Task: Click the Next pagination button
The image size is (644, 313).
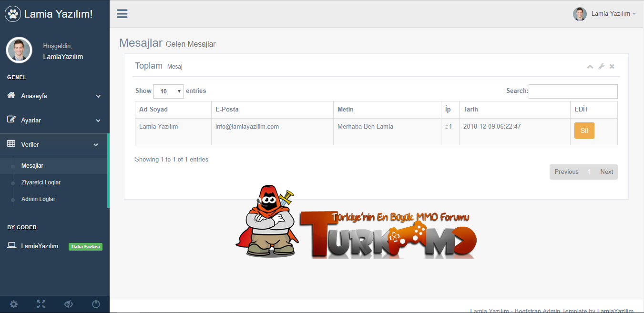Action: [x=606, y=172]
